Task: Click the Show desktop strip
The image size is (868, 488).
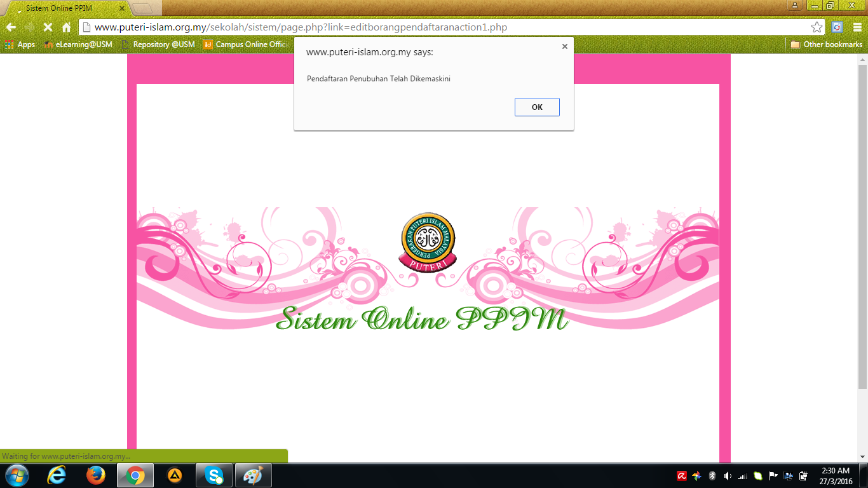Action: [x=864, y=475]
